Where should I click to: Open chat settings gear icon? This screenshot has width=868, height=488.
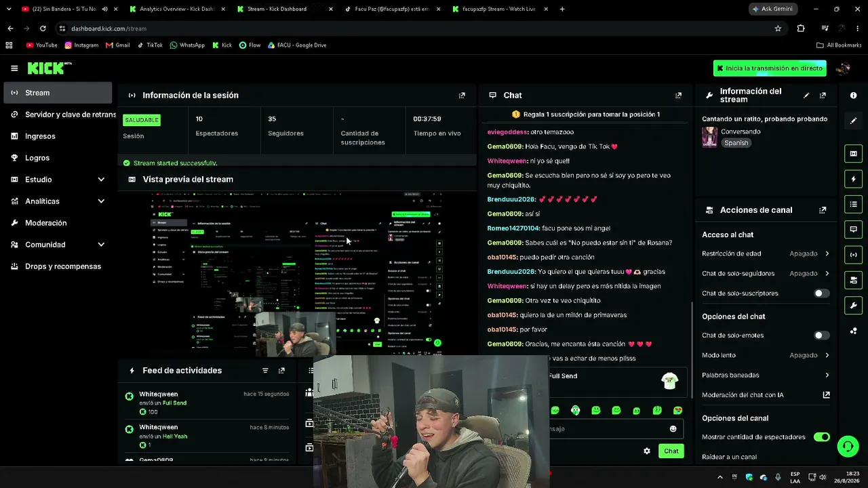pyautogui.click(x=647, y=451)
